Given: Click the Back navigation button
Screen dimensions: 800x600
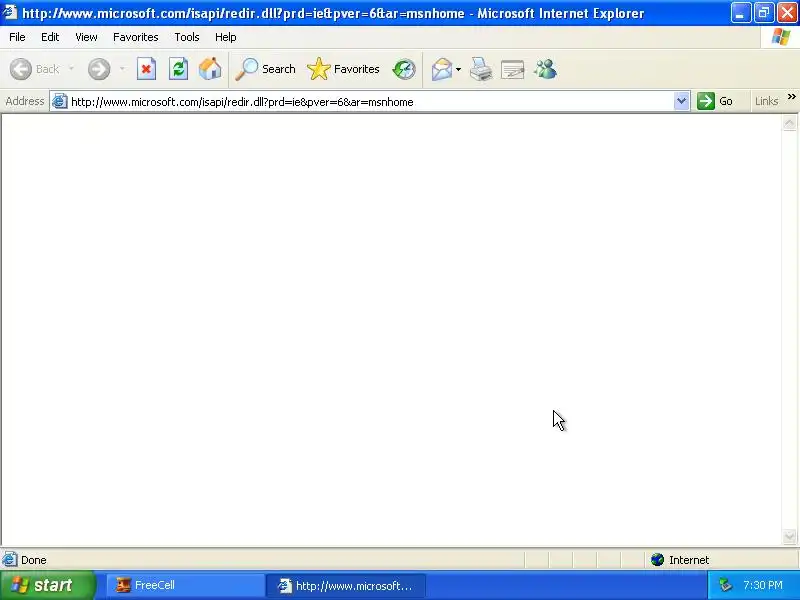Looking at the screenshot, I should (x=35, y=69).
